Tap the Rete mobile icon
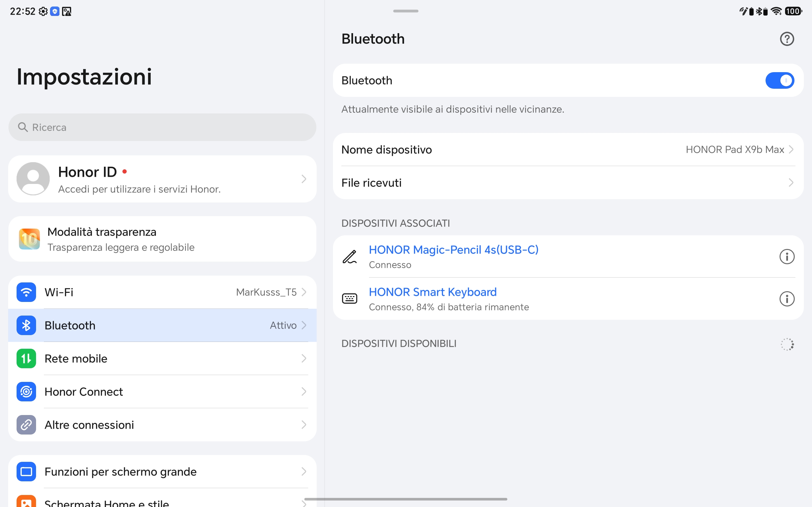 26,358
